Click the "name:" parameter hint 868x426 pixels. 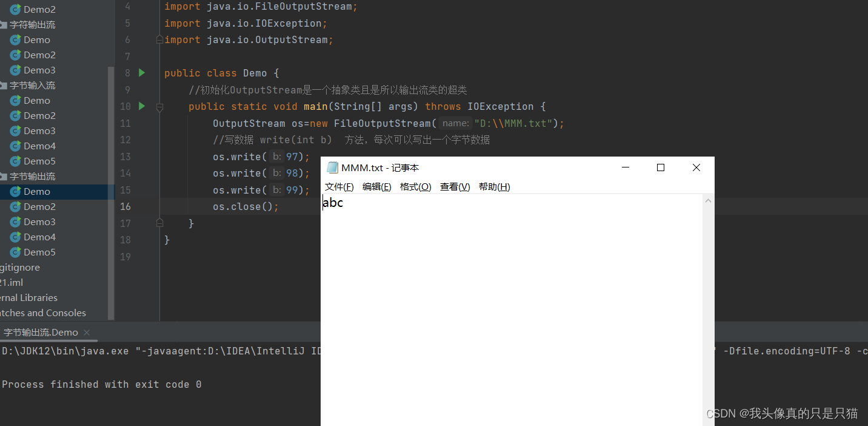pyautogui.click(x=455, y=123)
